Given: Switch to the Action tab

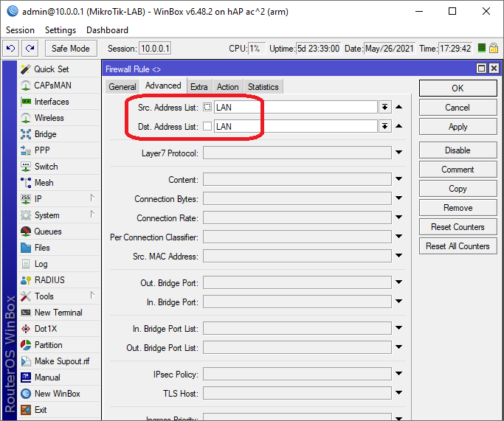Looking at the screenshot, I should pyautogui.click(x=227, y=87).
